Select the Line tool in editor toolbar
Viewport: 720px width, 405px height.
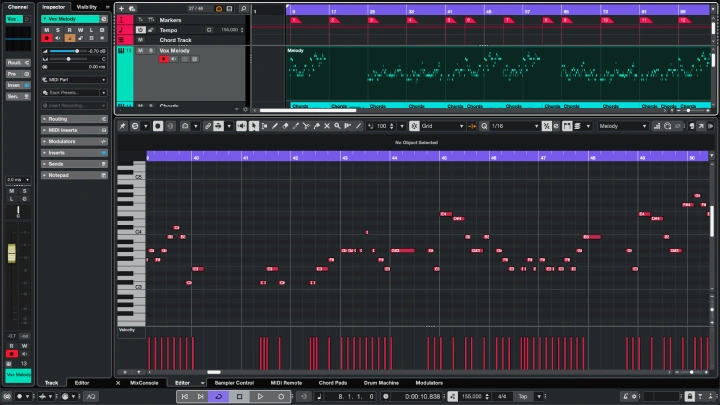tap(359, 126)
